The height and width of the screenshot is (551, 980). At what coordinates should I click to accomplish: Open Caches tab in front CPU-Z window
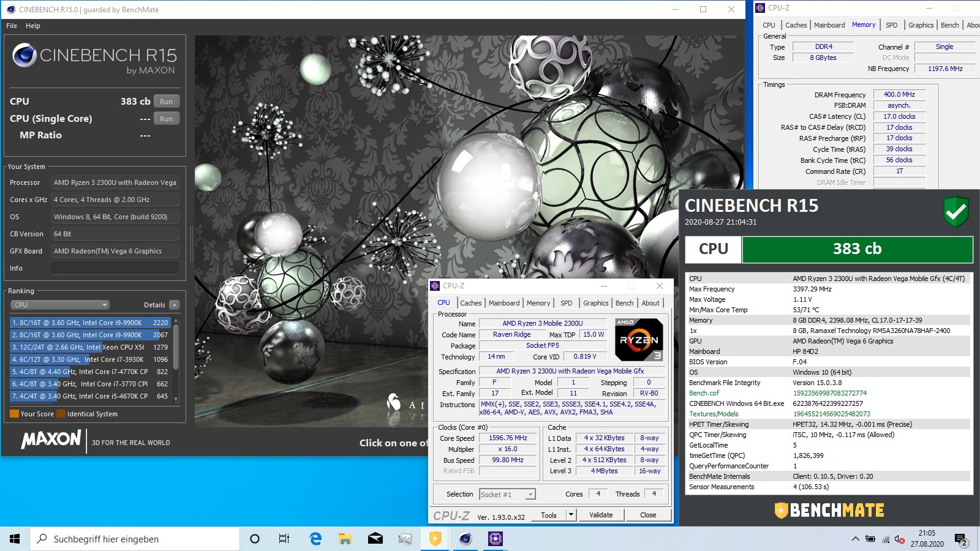(471, 303)
